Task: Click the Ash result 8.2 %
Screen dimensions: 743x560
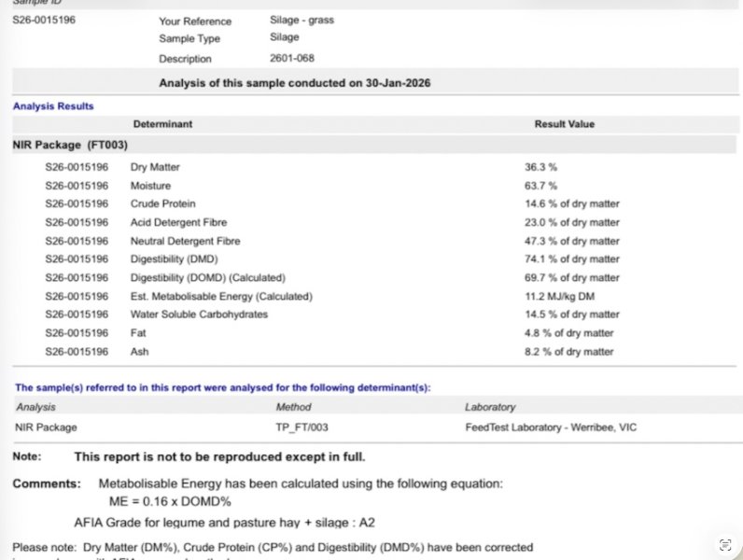Action: [x=568, y=352]
